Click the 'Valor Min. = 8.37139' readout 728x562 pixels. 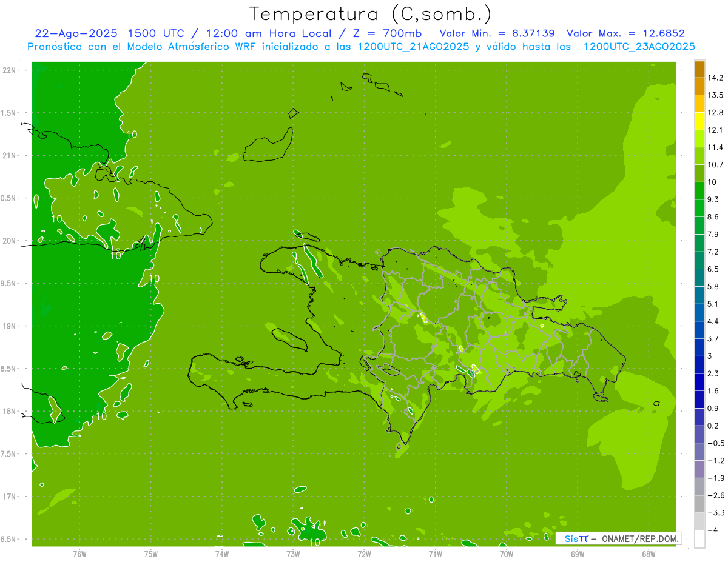coord(497,34)
